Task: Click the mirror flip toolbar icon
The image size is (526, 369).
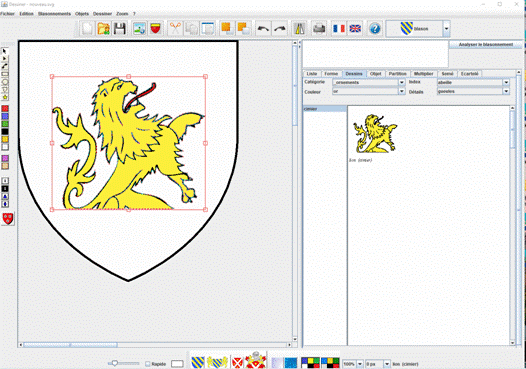Action: (x=299, y=29)
